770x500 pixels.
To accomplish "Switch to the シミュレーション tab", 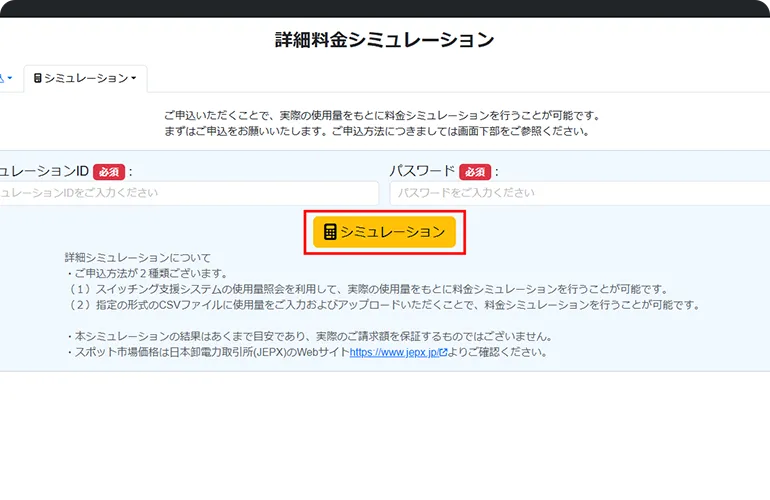I will click(86, 78).
